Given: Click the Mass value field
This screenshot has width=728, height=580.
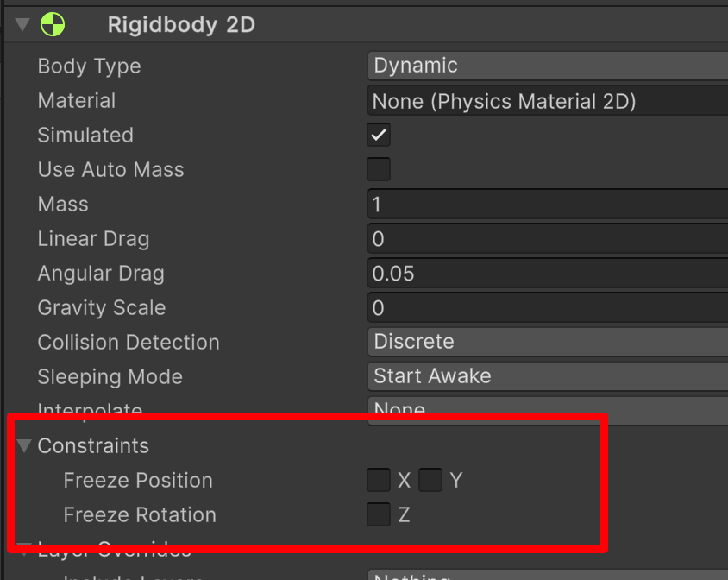Looking at the screenshot, I should (548, 204).
